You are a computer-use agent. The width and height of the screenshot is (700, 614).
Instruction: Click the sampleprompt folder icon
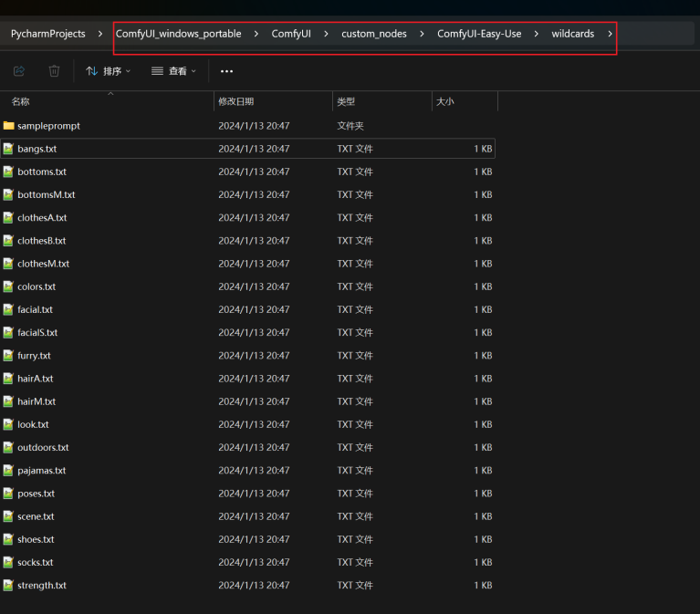[9, 126]
